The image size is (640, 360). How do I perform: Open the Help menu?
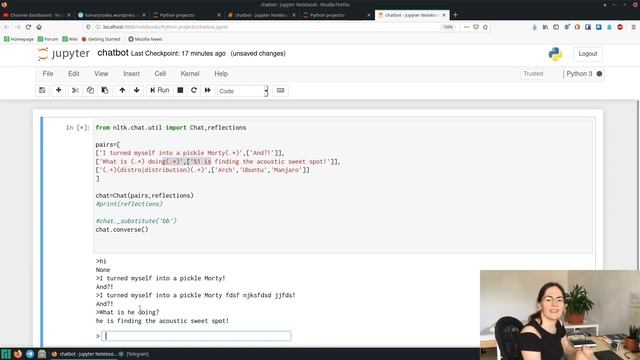(x=221, y=74)
